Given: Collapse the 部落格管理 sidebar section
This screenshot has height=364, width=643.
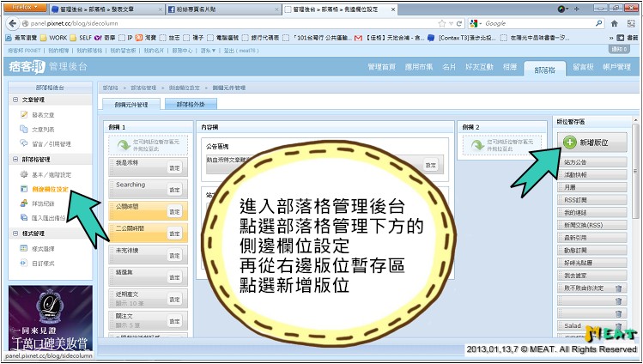Looking at the screenshot, I should click(x=15, y=160).
